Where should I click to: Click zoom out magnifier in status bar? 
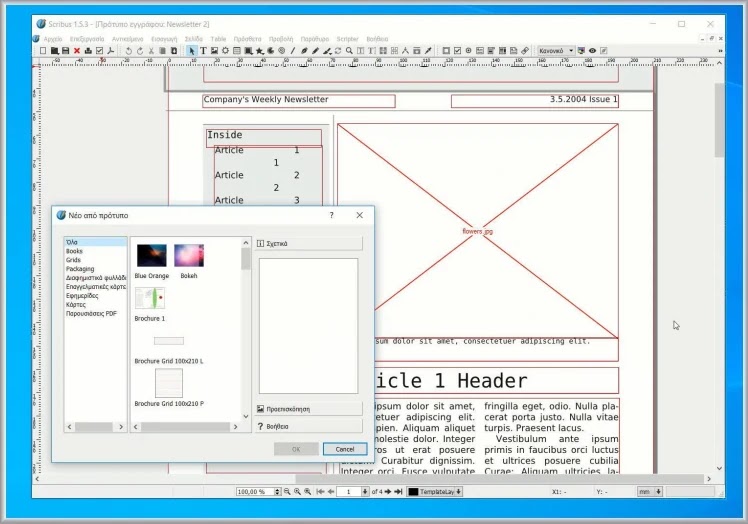coord(287,492)
